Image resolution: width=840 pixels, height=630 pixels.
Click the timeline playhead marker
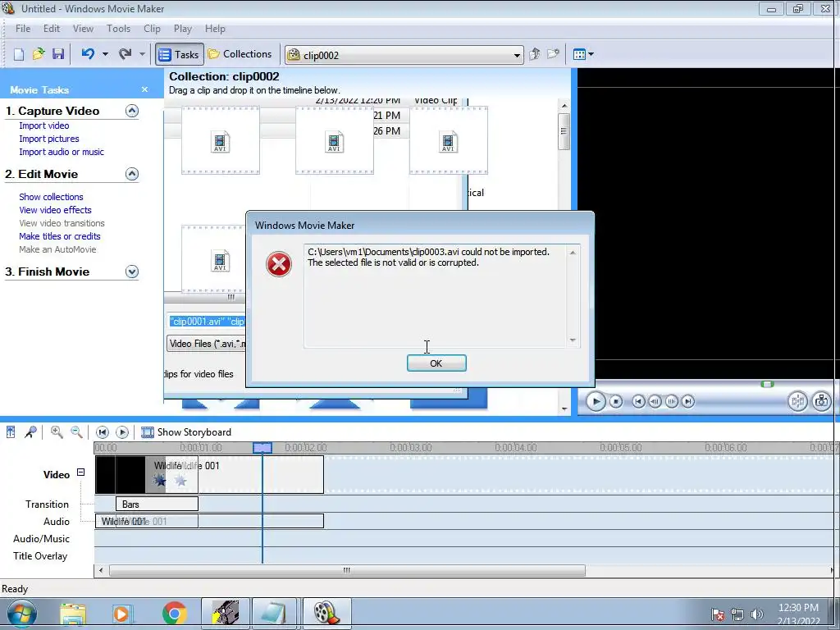point(262,448)
